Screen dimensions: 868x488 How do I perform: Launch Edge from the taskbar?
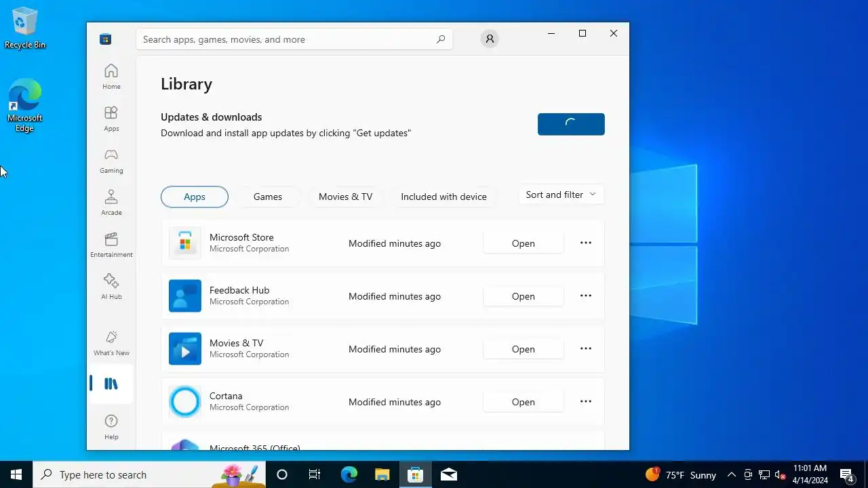pos(349,474)
